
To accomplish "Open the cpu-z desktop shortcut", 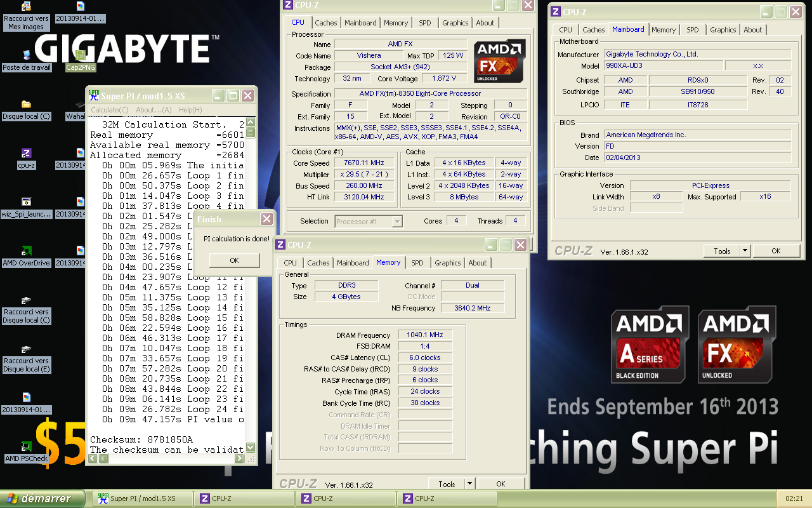I will [x=26, y=159].
